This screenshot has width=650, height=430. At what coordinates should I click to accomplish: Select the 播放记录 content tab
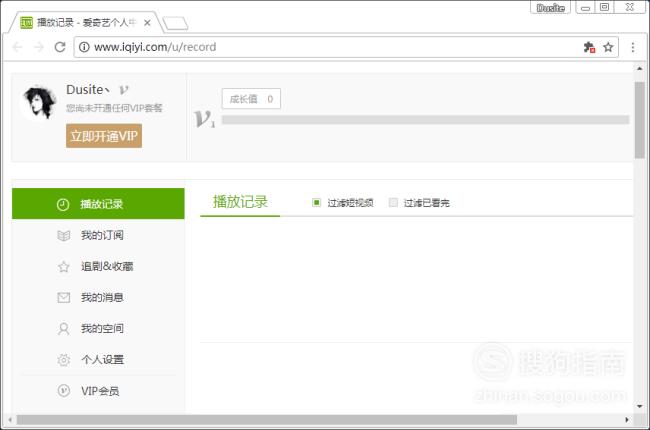click(x=240, y=202)
